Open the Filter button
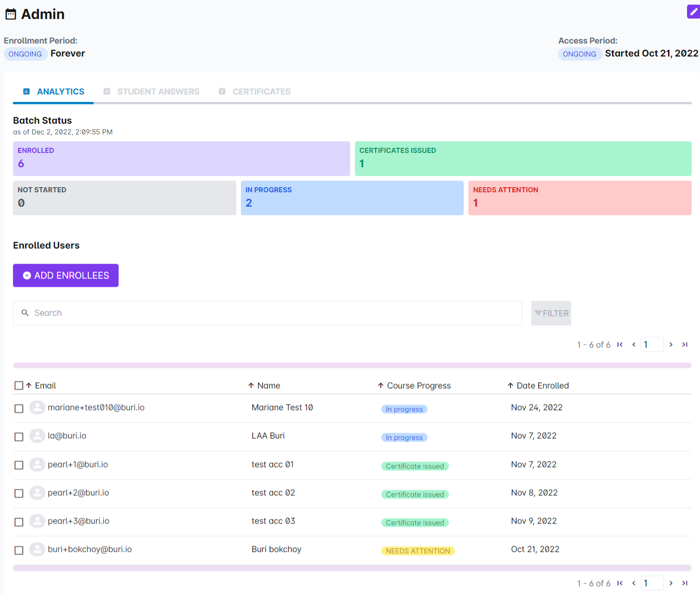This screenshot has height=594, width=700. 551,313
